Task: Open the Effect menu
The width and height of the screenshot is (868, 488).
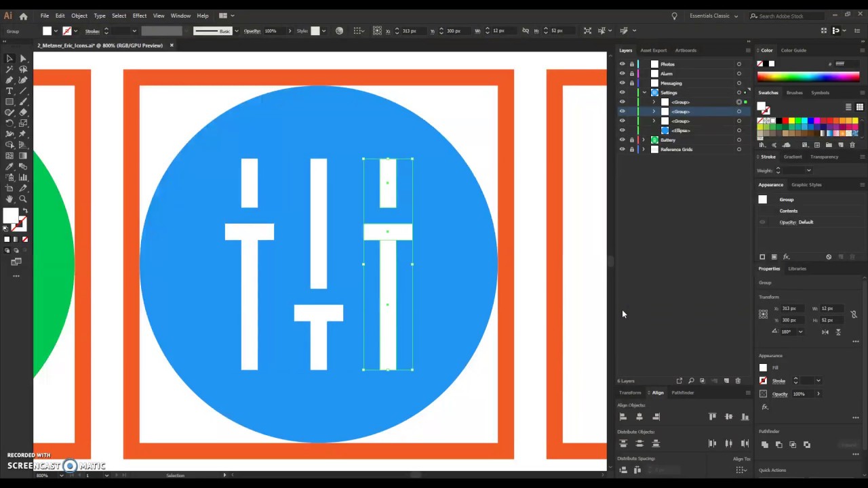Action: coord(140,16)
